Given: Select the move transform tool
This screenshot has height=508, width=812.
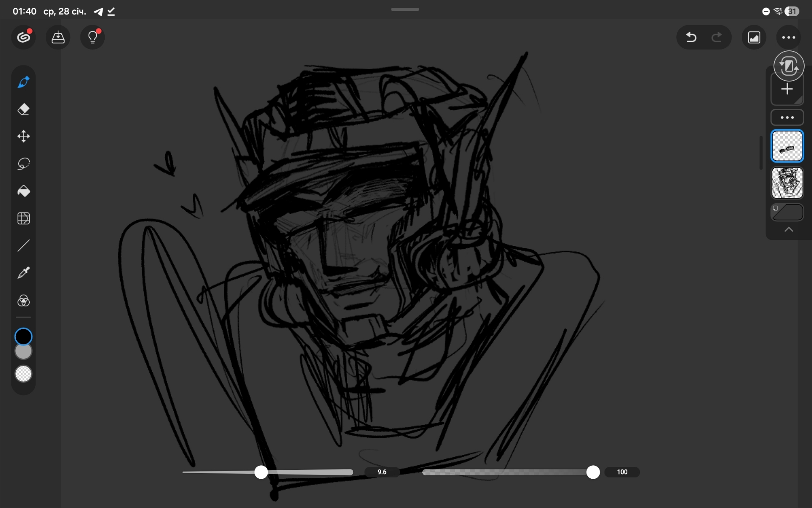Looking at the screenshot, I should click(x=24, y=136).
